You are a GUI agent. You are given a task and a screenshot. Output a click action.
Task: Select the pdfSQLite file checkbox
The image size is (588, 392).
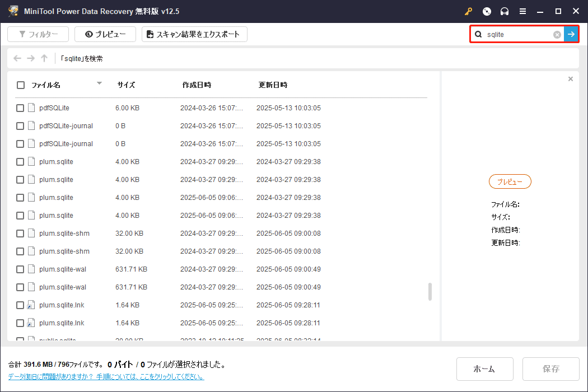click(20, 108)
